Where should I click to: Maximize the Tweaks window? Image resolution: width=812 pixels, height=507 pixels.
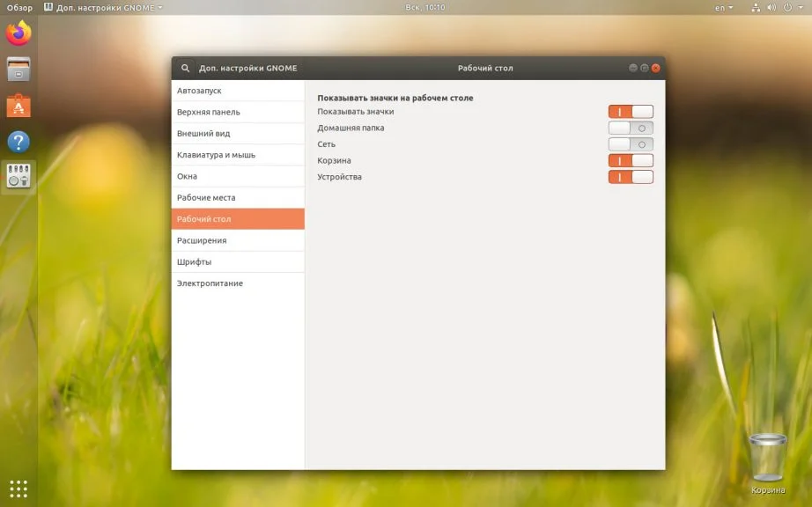pyautogui.click(x=644, y=68)
